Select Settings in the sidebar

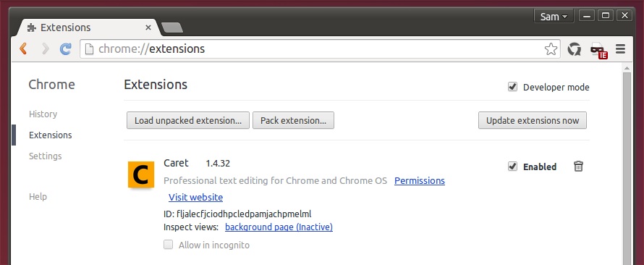tap(45, 156)
